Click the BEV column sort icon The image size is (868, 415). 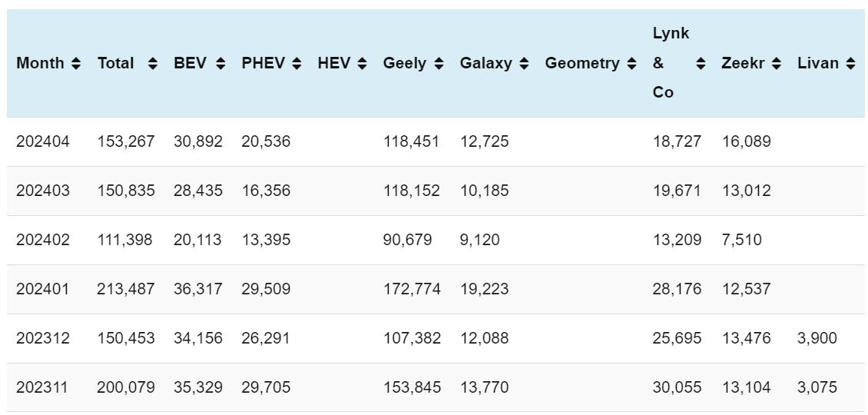pos(220,64)
